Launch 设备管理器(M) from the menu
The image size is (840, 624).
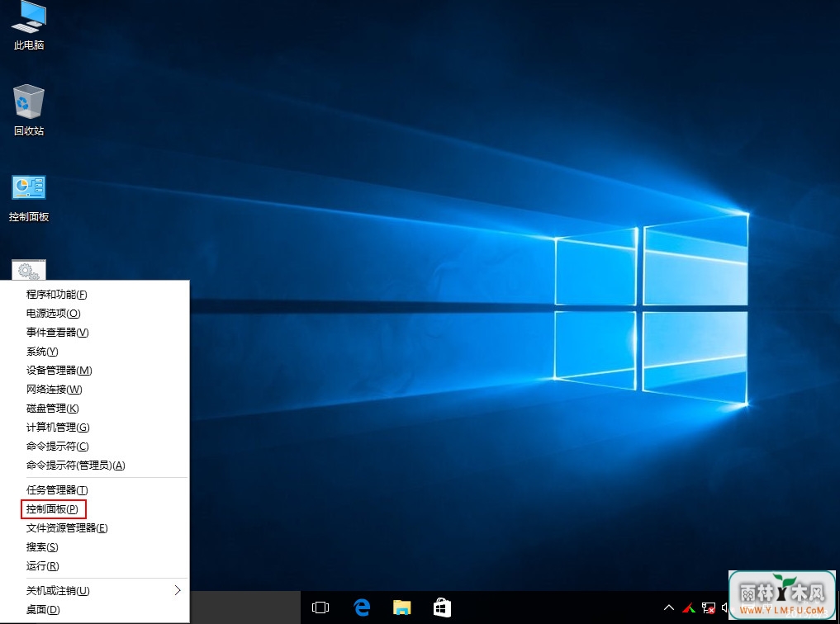(95, 371)
